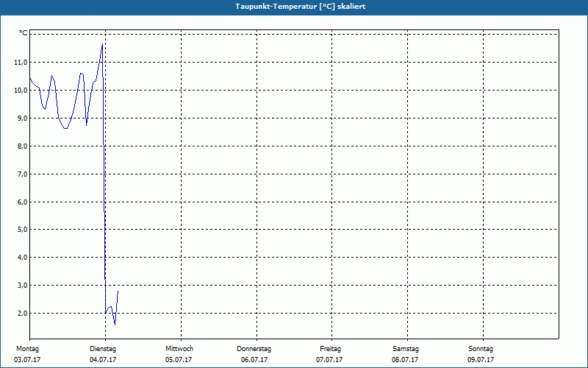The width and height of the screenshot is (588, 368).
Task: Click the 4,0 value on the y-axis
Action: coord(23,257)
